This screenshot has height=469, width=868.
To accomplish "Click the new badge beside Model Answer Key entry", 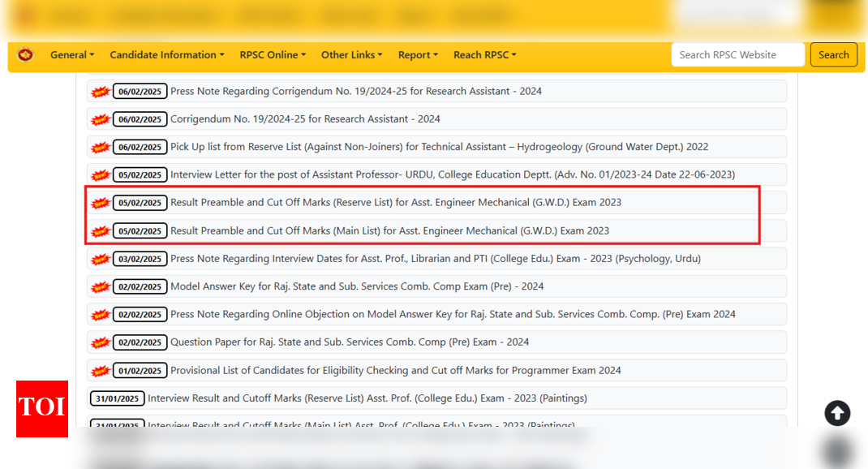I will click(x=101, y=286).
